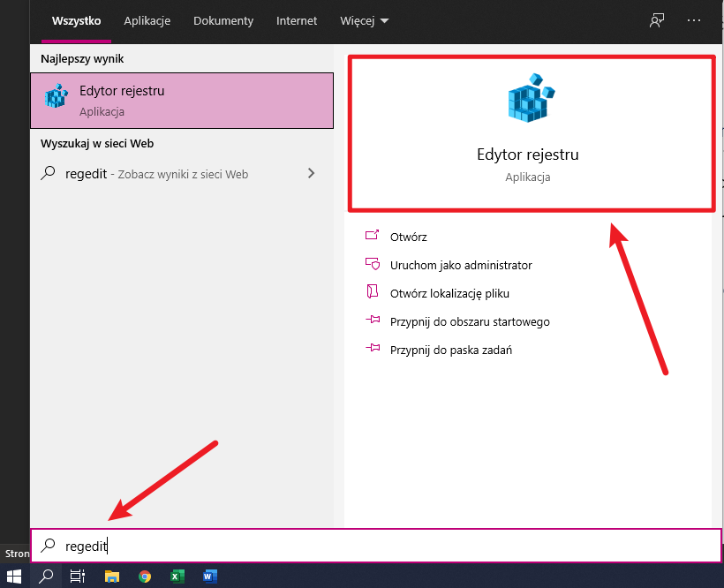The image size is (724, 588).
Task: Click the Najlepszy wynik heading
Action: click(x=82, y=58)
